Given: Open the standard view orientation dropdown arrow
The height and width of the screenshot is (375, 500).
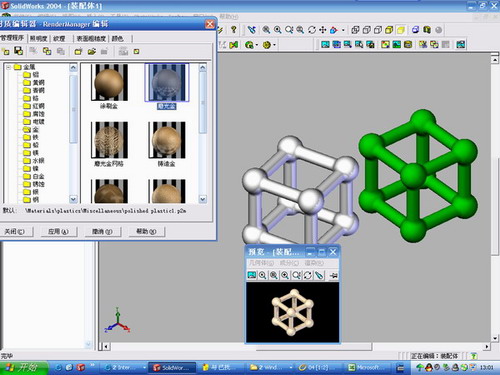Looking at the screenshot, I should pos(343,30).
